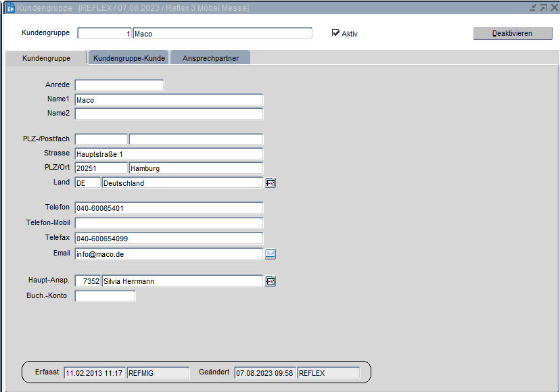Click the envelope icon next to Email

point(271,254)
